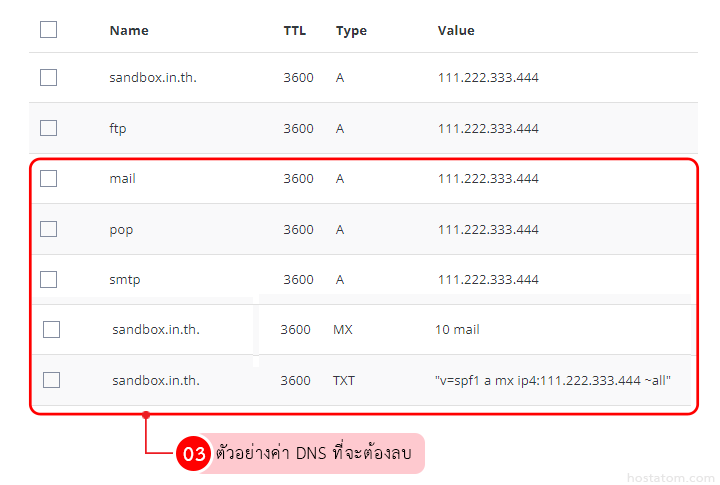Click the ftp record name
The width and height of the screenshot is (720, 485).
point(118,129)
